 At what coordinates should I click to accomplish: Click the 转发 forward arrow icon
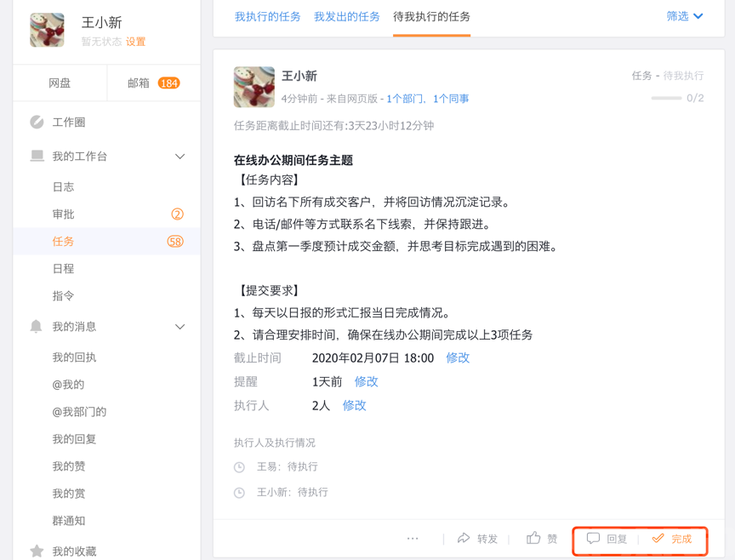pyautogui.click(x=464, y=539)
